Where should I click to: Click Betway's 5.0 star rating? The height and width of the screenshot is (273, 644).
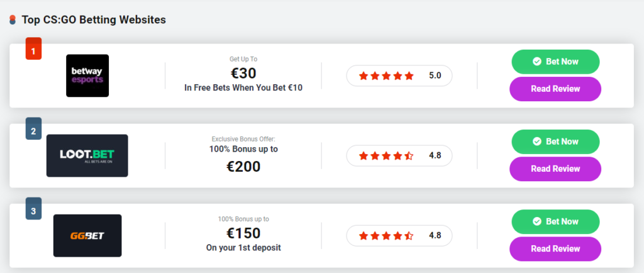click(x=399, y=76)
